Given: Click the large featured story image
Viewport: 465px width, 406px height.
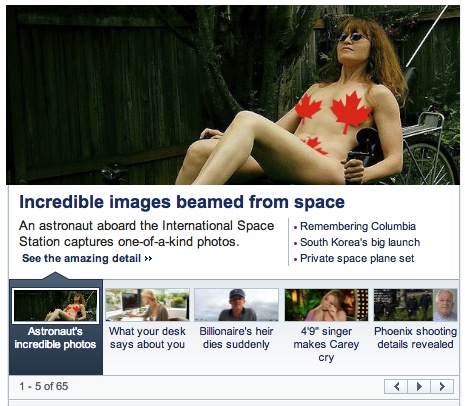Looking at the screenshot, I should 233,95.
